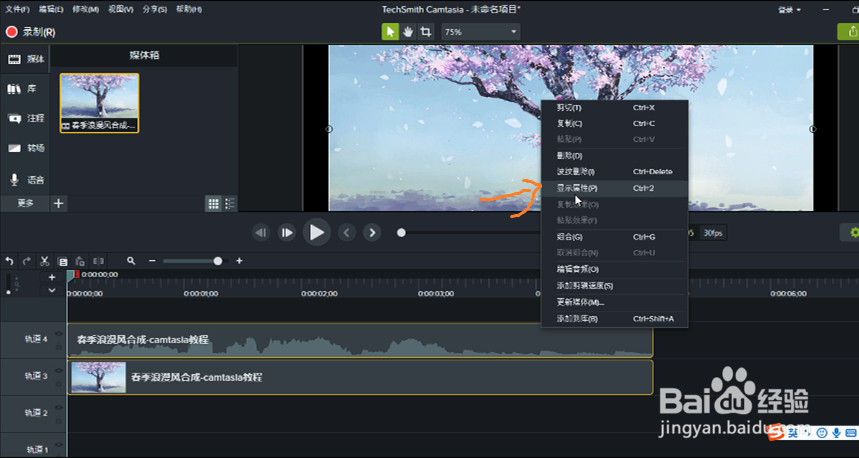Open input method emoji smiley

tap(822, 433)
